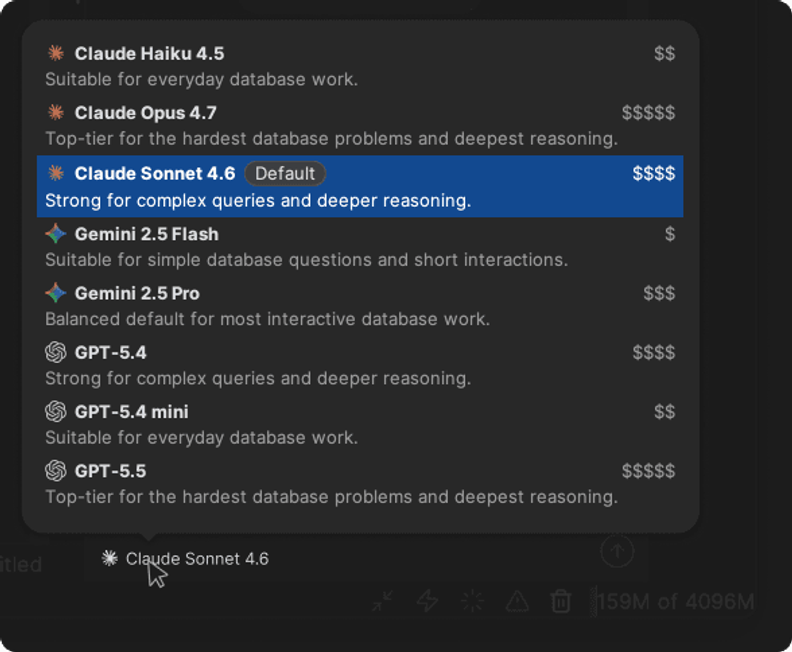Click the Gemini star icon beside Gemini 2.5 Flash
This screenshot has width=792, height=652.
click(56, 234)
